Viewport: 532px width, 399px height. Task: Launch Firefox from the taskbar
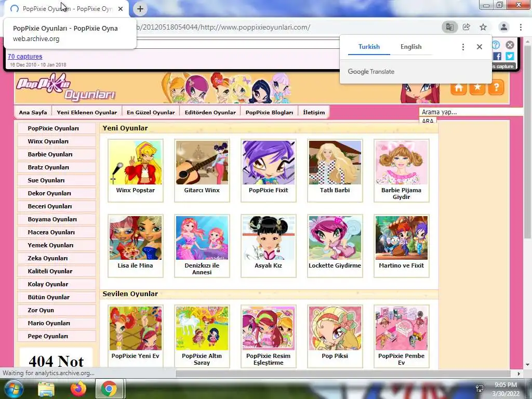pos(78,389)
